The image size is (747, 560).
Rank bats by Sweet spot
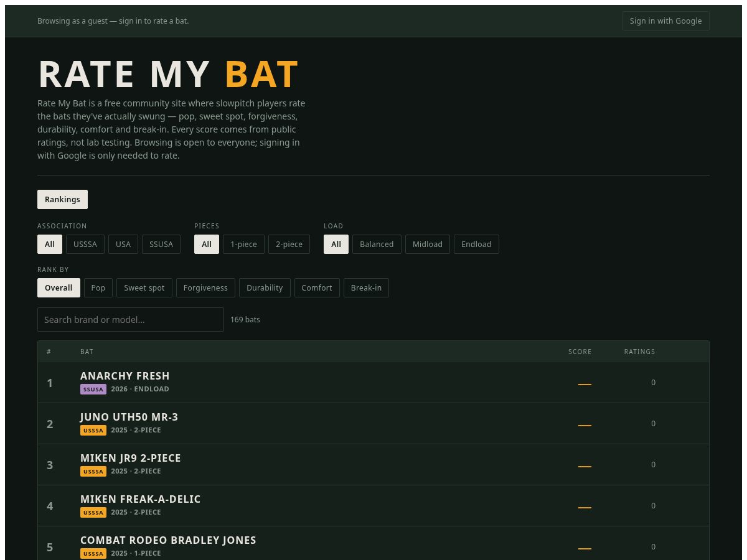(x=144, y=287)
